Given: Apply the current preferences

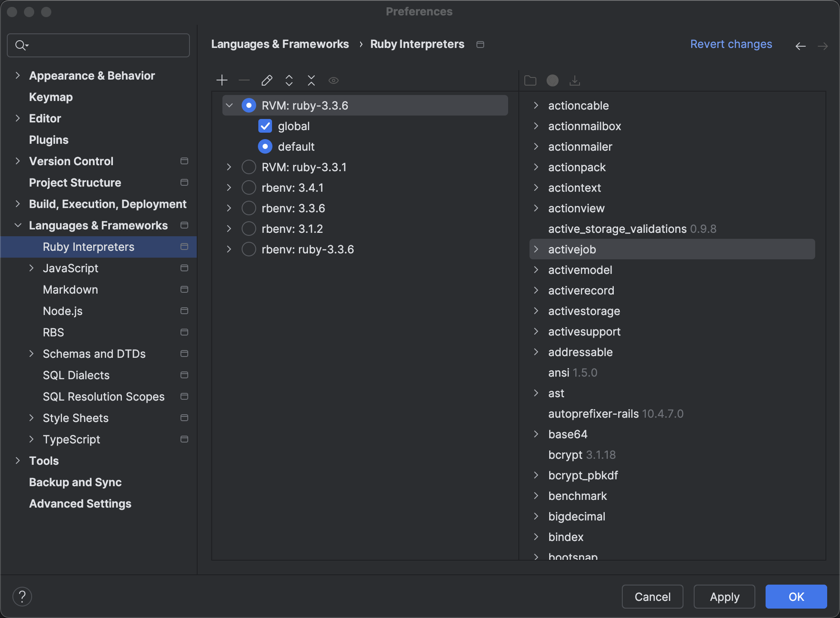Looking at the screenshot, I should [724, 597].
